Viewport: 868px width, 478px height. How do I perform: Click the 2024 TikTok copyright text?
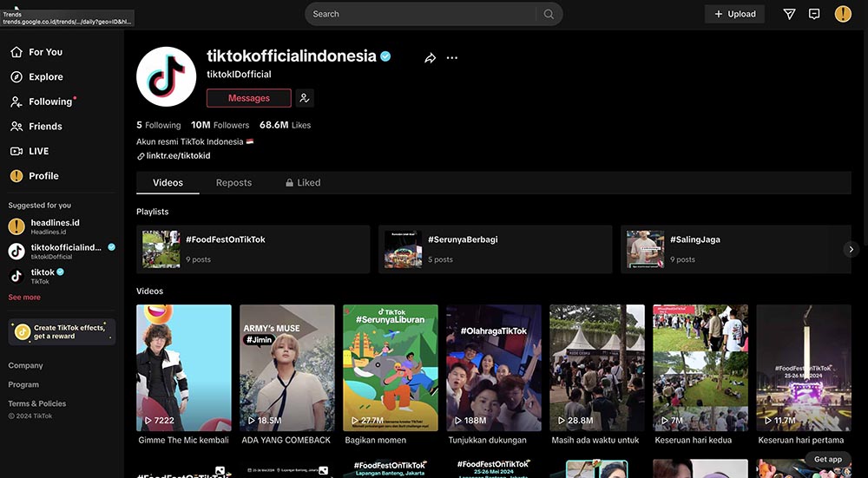click(30, 416)
